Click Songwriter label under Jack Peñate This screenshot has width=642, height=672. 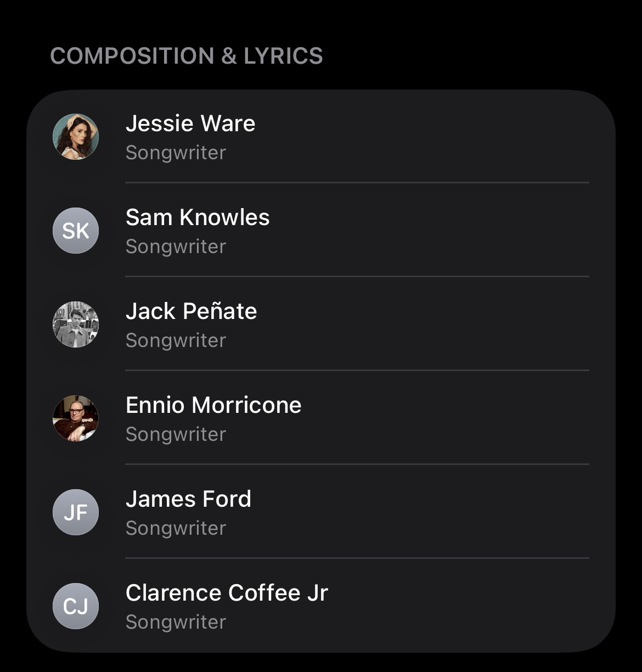(176, 340)
